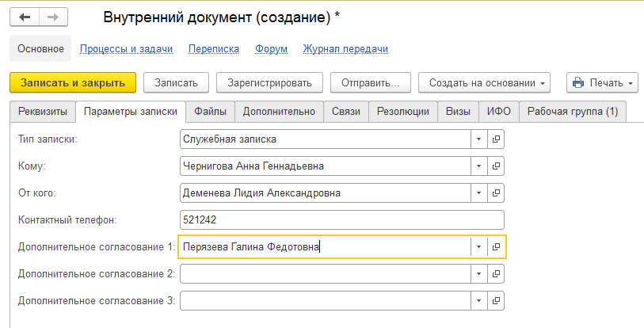
Task: Expand the Тип записки dropdown list
Action: pyautogui.click(x=479, y=139)
